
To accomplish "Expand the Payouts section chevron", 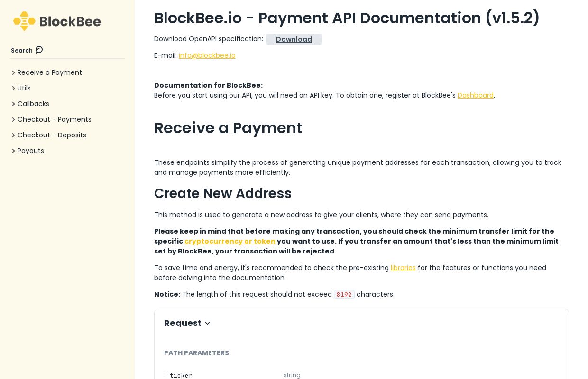I will [x=13, y=151].
